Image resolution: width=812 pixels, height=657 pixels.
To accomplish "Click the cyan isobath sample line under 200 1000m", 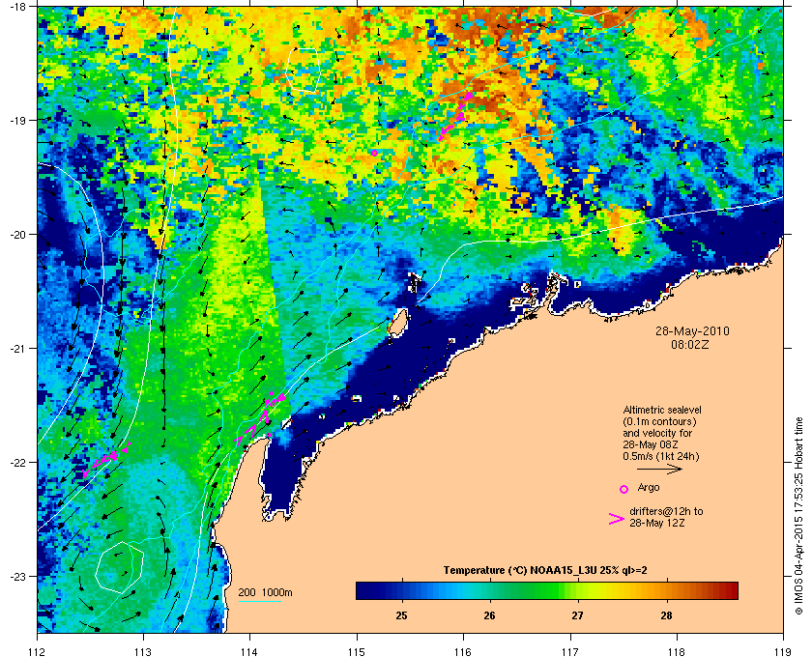I will 259,601.
